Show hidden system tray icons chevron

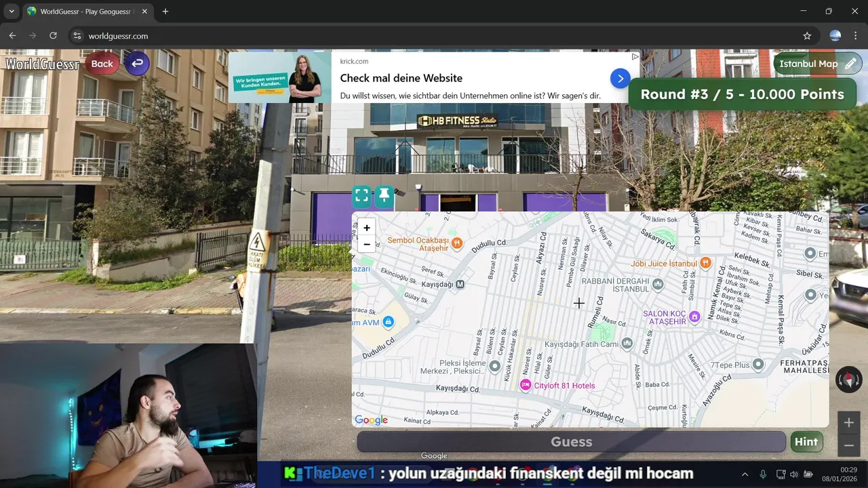745,474
